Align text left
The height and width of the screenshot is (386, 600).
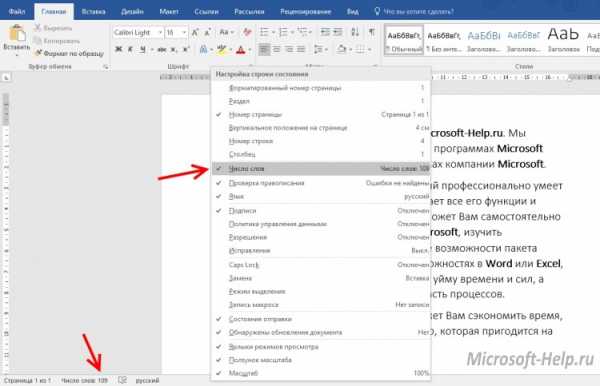264,49
